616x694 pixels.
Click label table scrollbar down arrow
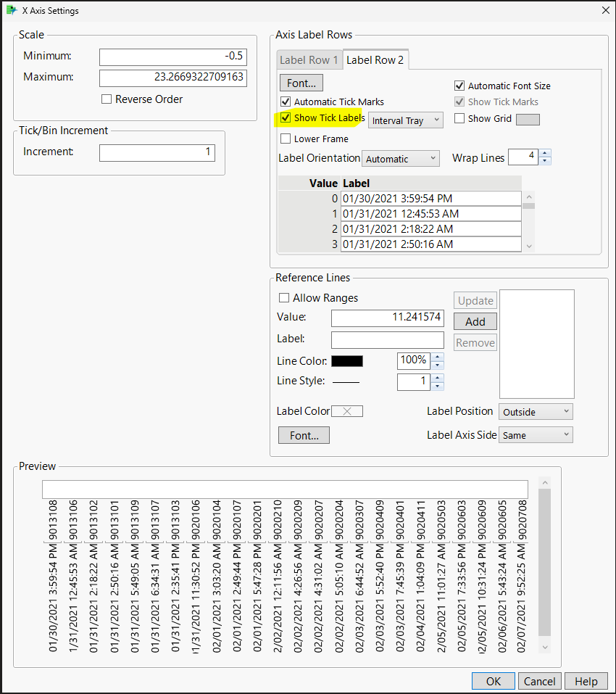529,247
